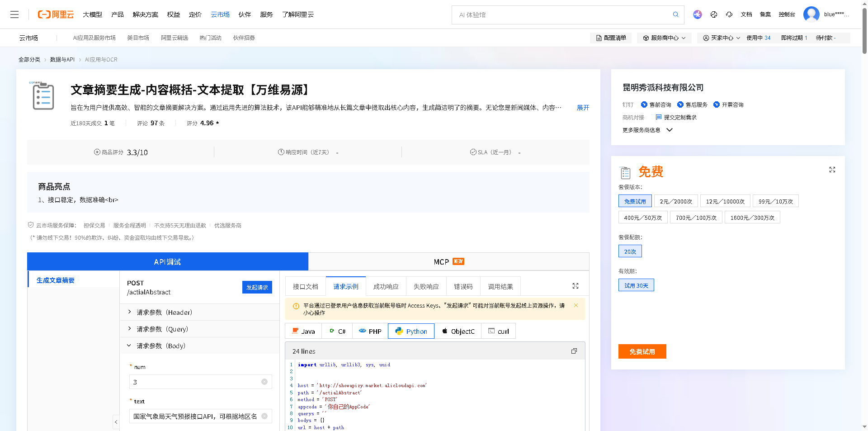Select the 免费试用 plan option
The image size is (868, 431).
click(635, 201)
